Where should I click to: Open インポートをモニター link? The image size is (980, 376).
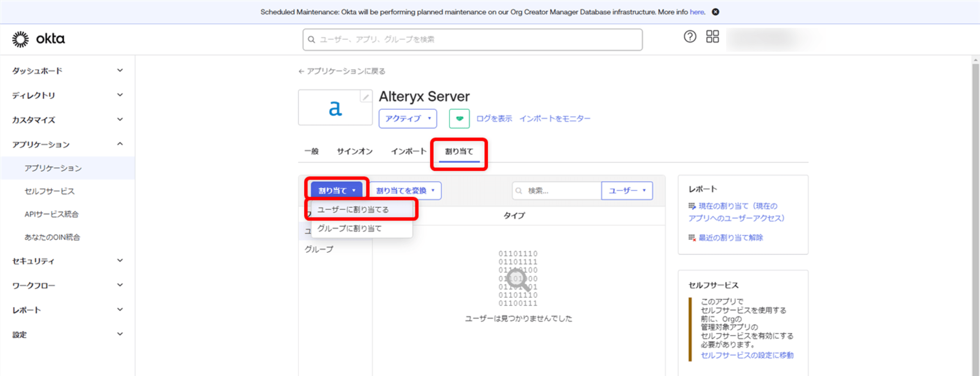[x=555, y=119]
